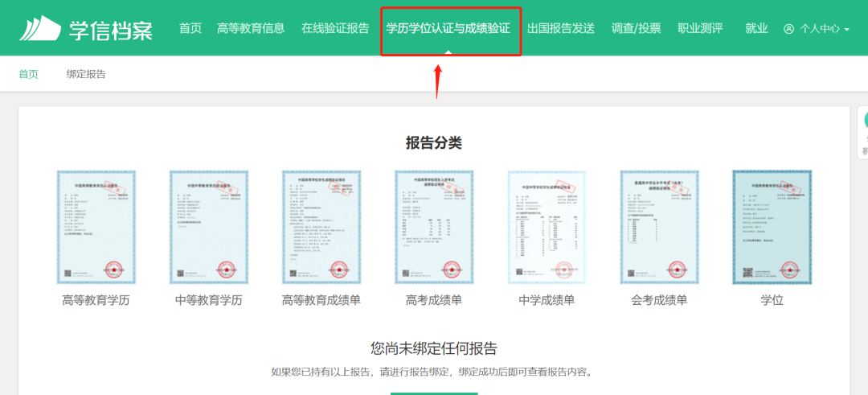Open the 调查/投票 menu item
The image size is (868, 395).
point(636,28)
